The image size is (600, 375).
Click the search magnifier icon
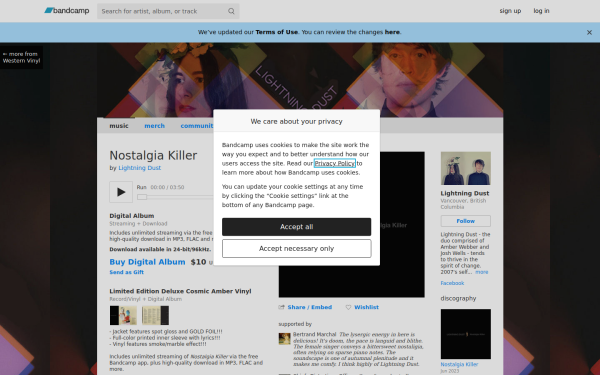click(x=231, y=11)
